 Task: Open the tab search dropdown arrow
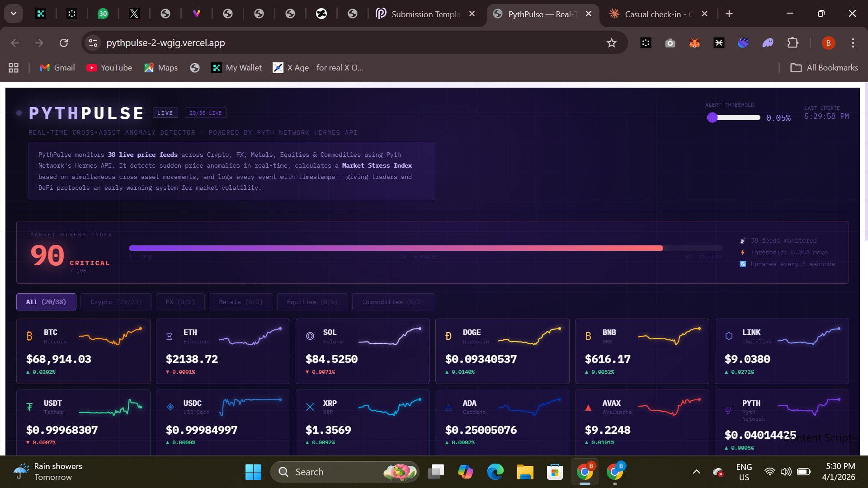click(x=14, y=14)
